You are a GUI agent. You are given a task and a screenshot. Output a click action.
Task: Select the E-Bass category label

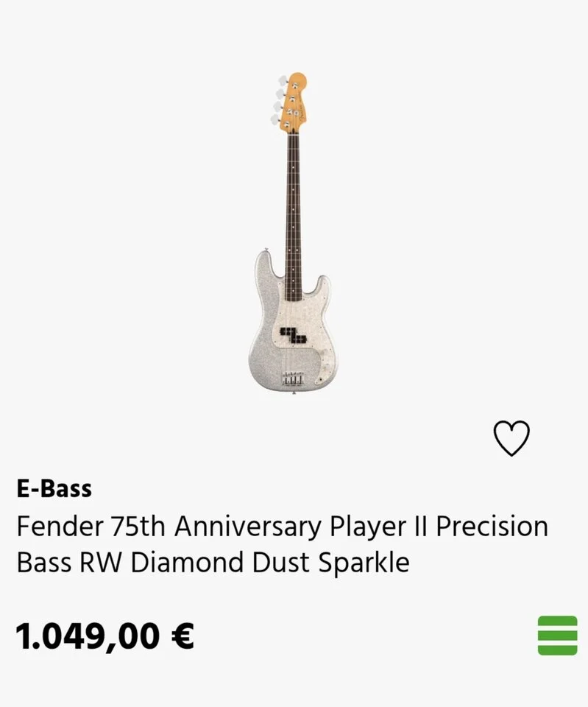(x=54, y=488)
